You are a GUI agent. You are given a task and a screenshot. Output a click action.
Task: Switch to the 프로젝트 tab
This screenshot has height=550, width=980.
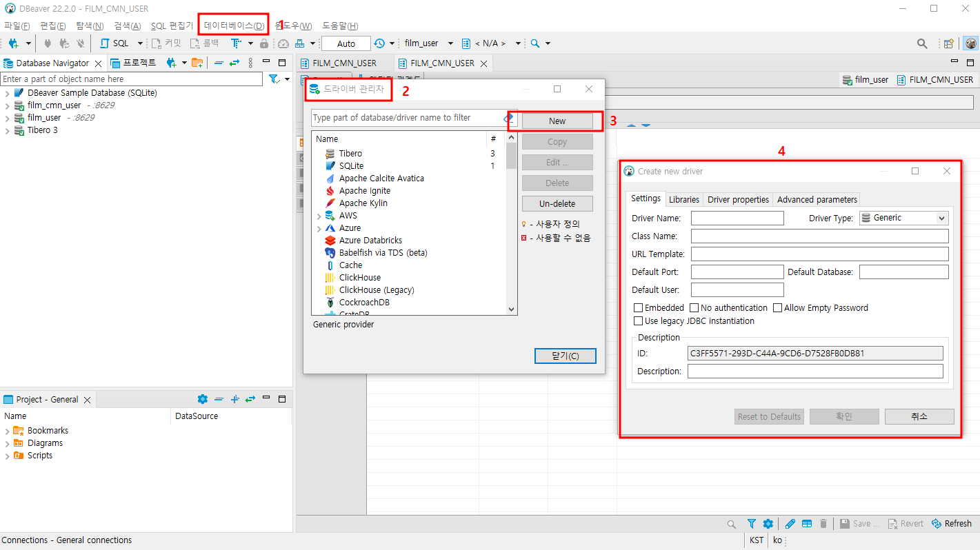point(134,63)
